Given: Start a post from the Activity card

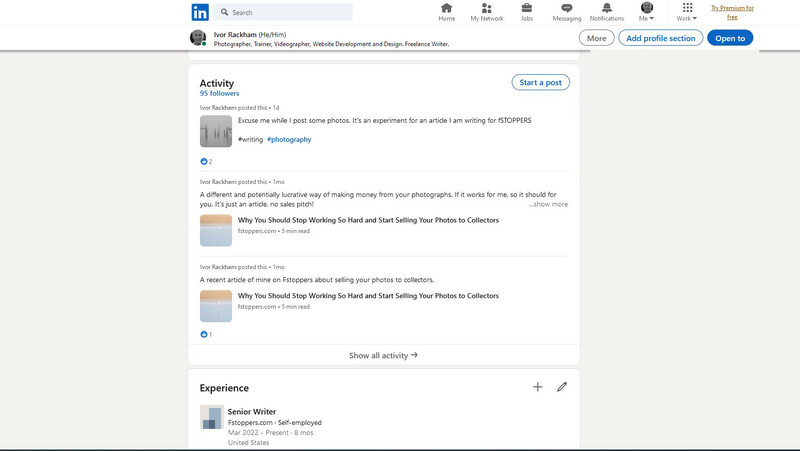Looking at the screenshot, I should 540,82.
